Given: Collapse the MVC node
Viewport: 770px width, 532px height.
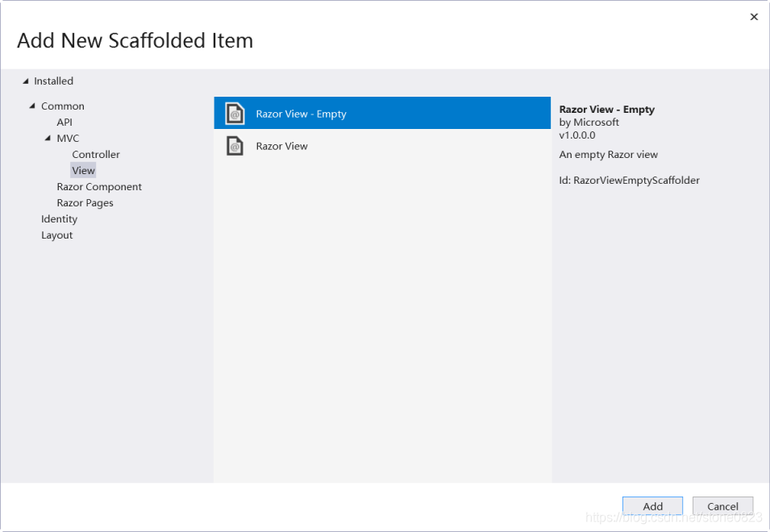Looking at the screenshot, I should [48, 138].
